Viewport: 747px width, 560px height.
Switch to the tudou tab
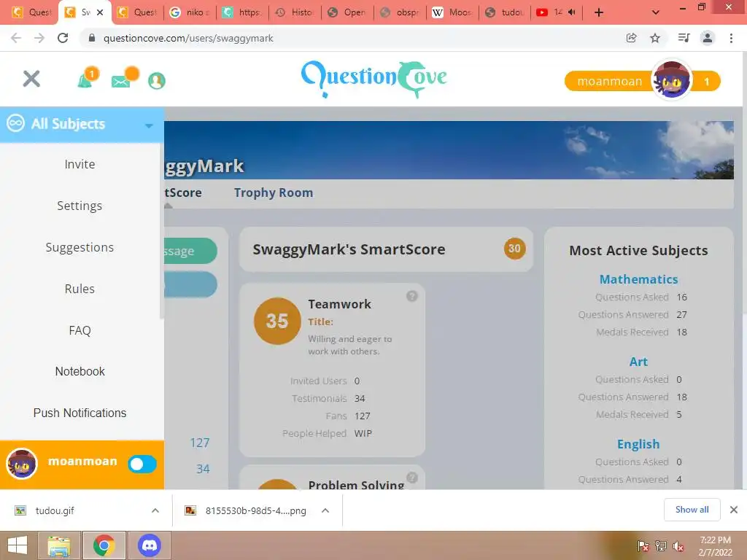[505, 12]
